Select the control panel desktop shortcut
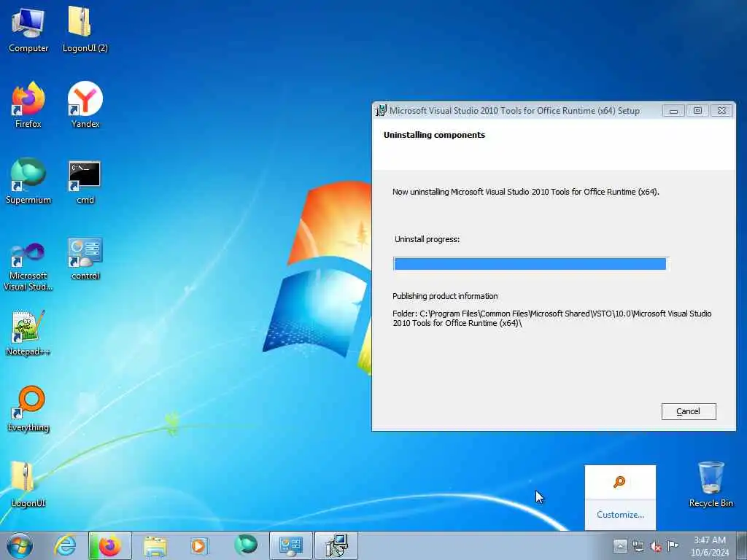747x560 pixels. coord(85,258)
